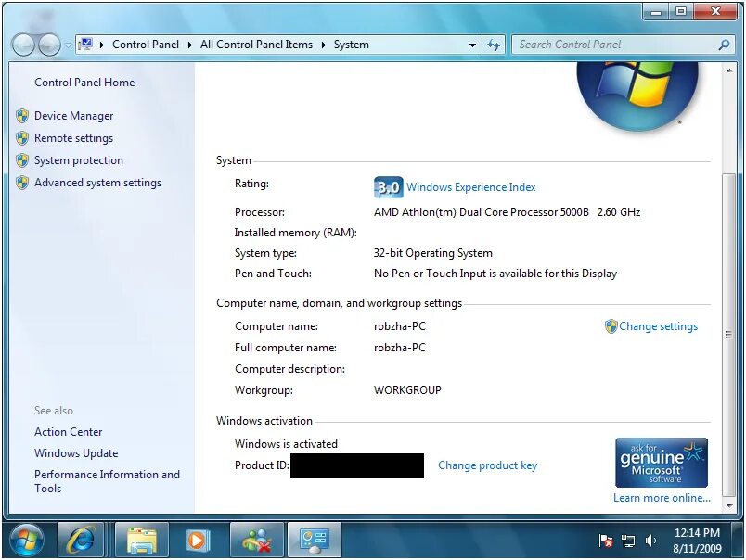This screenshot has height=560, width=746.
Task: Open the address bar history dropdown
Action: click(x=472, y=45)
